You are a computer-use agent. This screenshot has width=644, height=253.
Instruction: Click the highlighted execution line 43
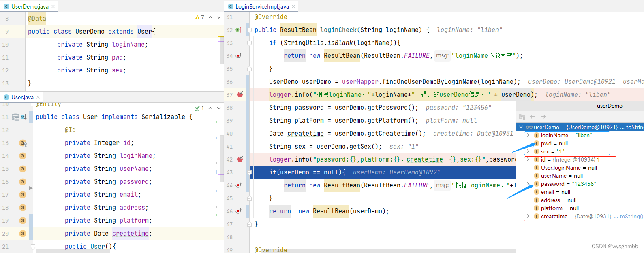(x=382, y=172)
